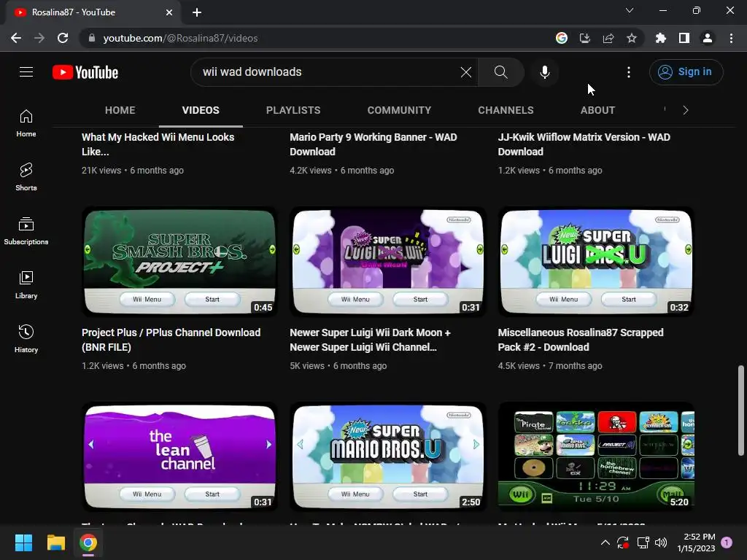Open 'Newer Super Luigi Wii Dark Moon' title
The image size is (747, 560).
coord(370,340)
